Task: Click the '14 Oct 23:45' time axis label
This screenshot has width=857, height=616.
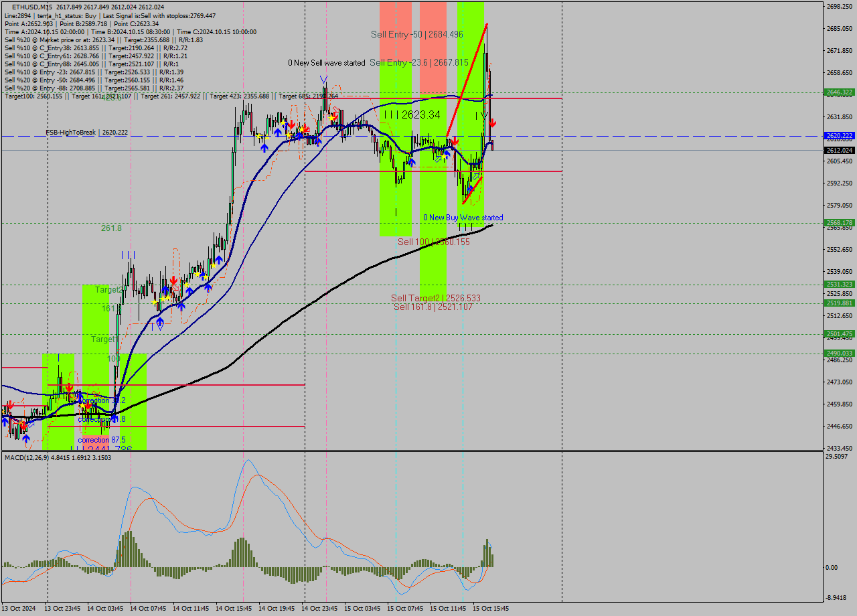Action: (319, 609)
